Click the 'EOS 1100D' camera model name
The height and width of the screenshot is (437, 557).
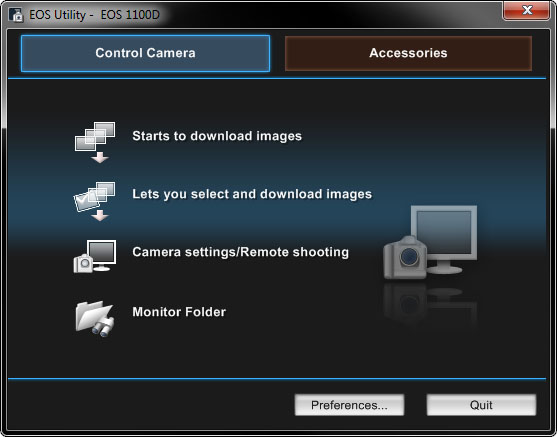(130, 15)
